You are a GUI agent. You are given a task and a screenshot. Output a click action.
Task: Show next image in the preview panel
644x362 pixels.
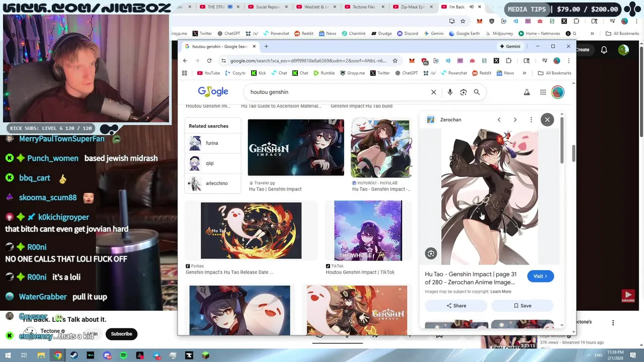point(515,120)
